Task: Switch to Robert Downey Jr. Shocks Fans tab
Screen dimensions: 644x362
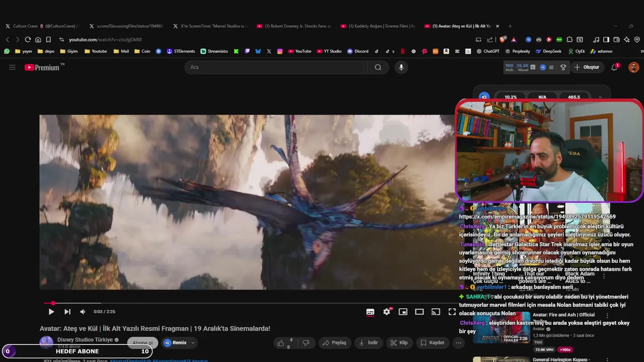Action: [x=294, y=26]
